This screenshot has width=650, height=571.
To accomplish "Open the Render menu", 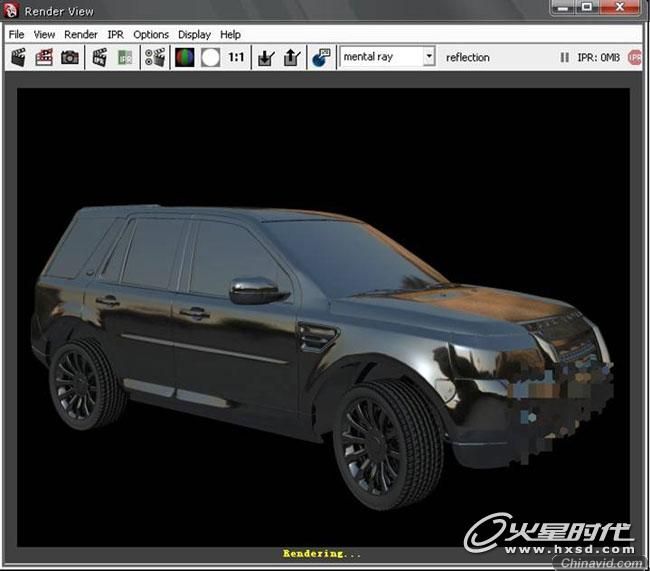I will pos(81,34).
